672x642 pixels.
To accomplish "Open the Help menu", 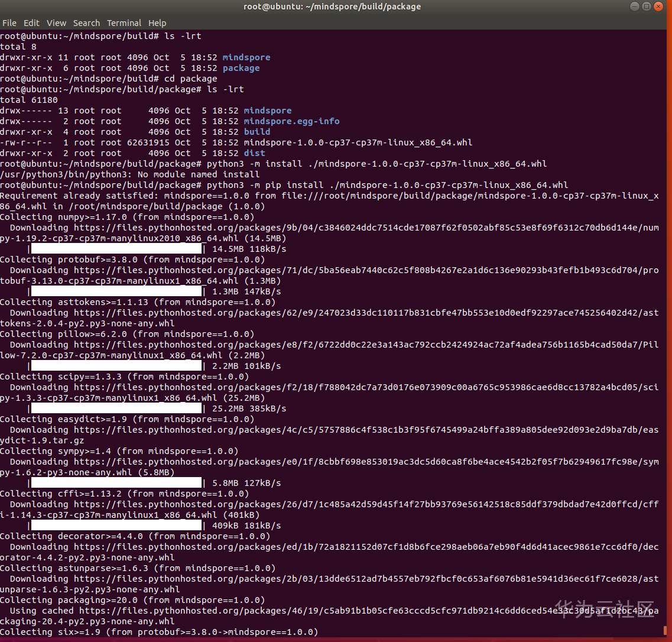I will tap(157, 23).
